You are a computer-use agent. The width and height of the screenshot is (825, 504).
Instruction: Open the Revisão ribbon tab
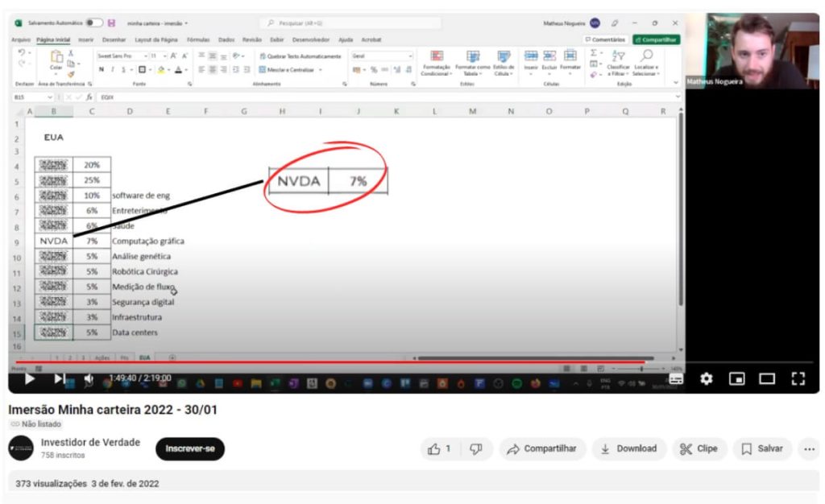tap(251, 40)
